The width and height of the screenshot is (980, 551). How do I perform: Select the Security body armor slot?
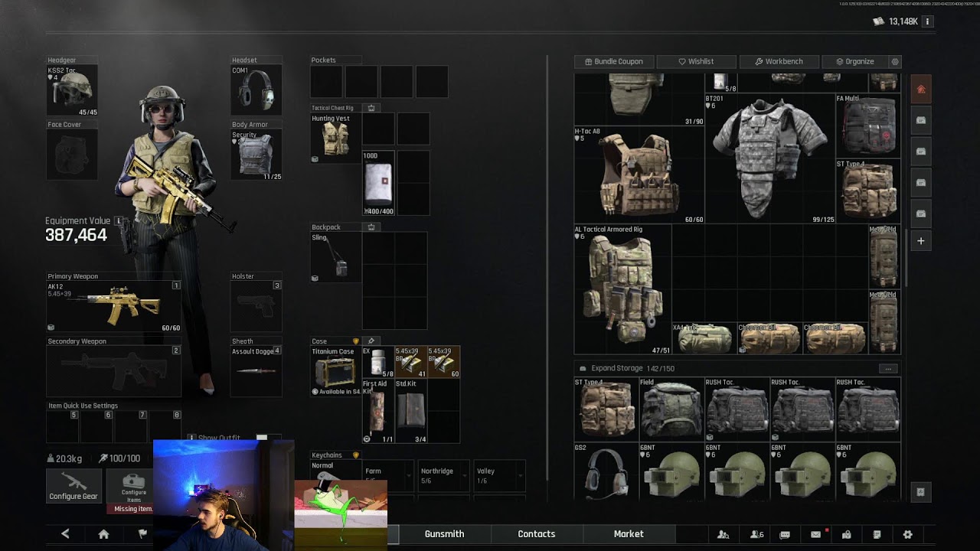coord(256,155)
